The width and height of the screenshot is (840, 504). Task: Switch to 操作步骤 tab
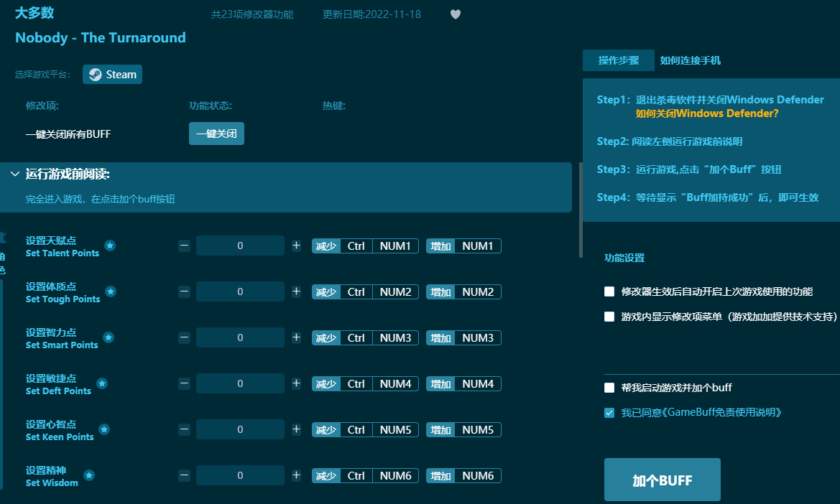coord(619,60)
